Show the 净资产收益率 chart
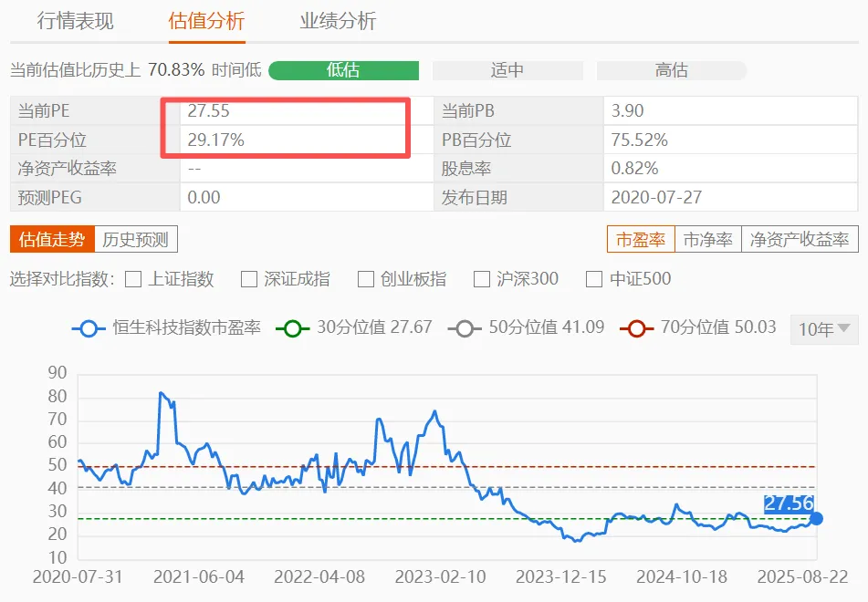Viewport: 868px width, 602px height. tap(800, 240)
